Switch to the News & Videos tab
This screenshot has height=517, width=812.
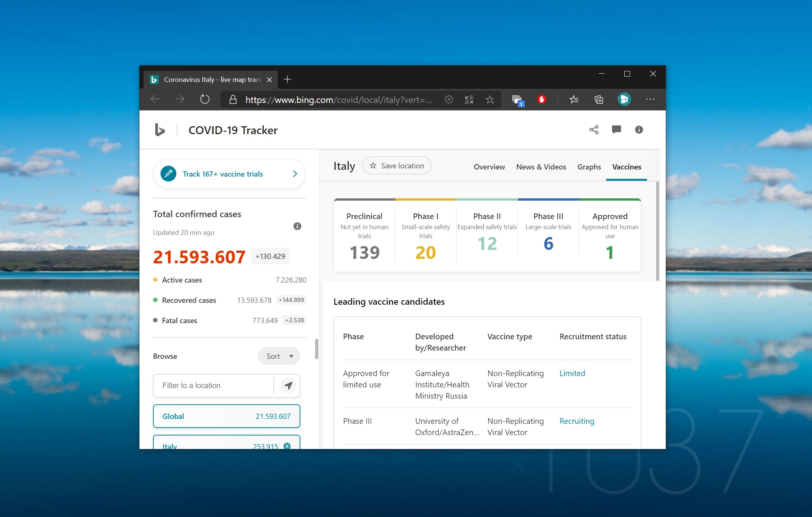(541, 167)
